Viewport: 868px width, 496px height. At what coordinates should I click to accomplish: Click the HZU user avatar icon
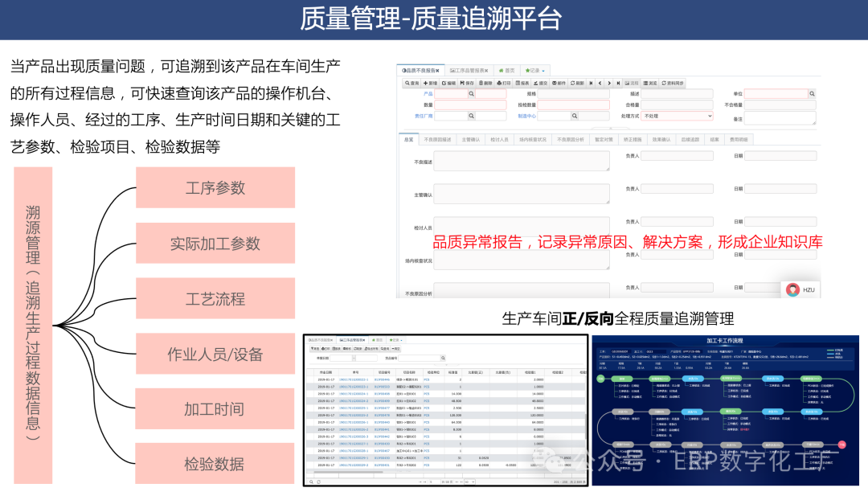click(793, 289)
